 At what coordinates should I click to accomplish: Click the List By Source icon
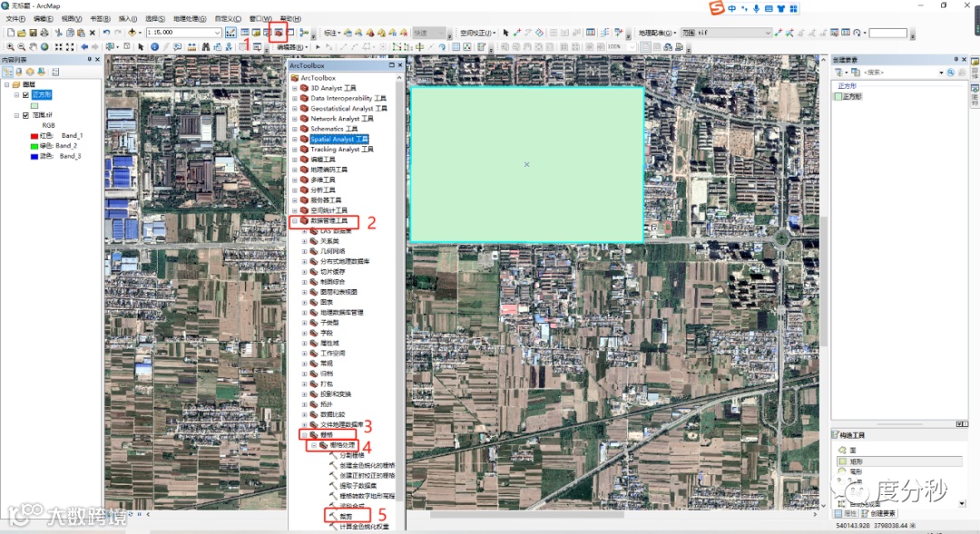[19, 72]
